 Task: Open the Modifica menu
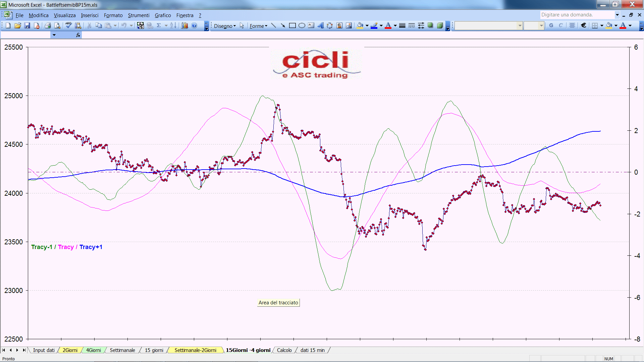(39, 15)
